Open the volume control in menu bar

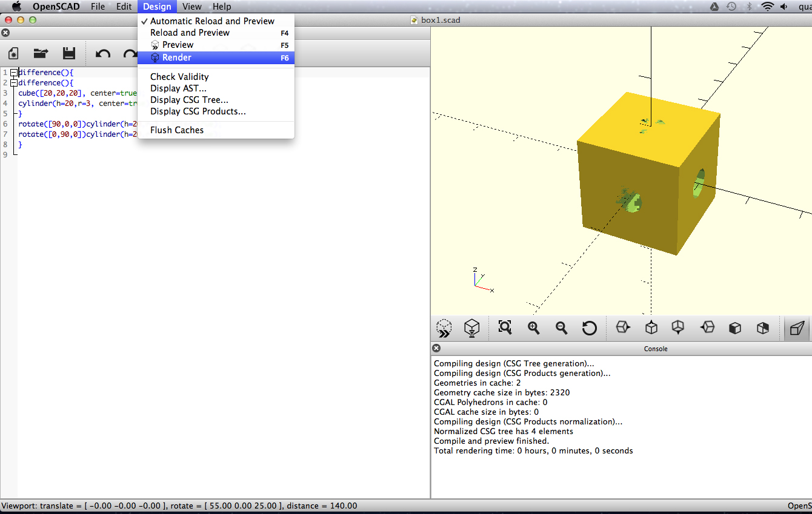pos(784,7)
